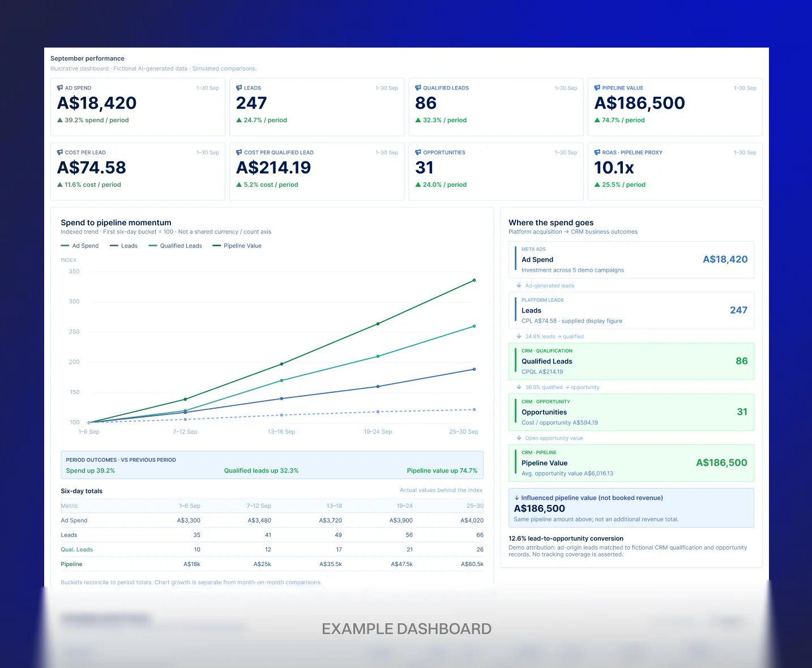812x668 pixels.
Task: Click the up triangle next to 39.2% spend
Action: click(x=59, y=120)
